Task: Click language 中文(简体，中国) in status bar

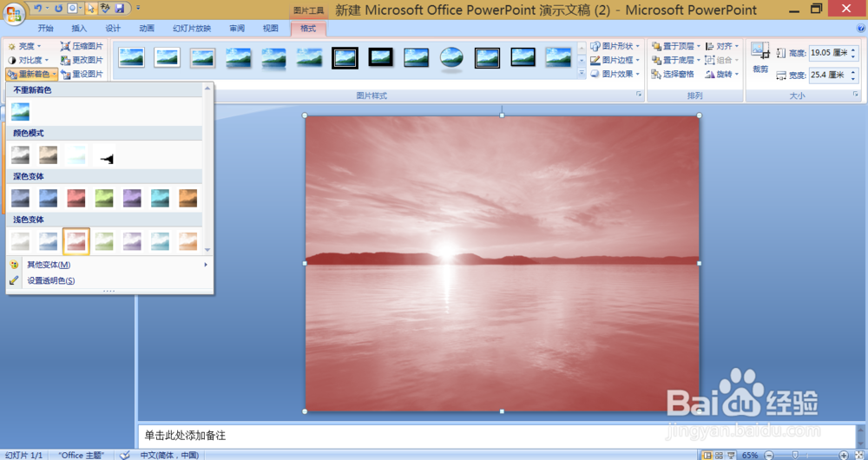Action: (x=169, y=455)
